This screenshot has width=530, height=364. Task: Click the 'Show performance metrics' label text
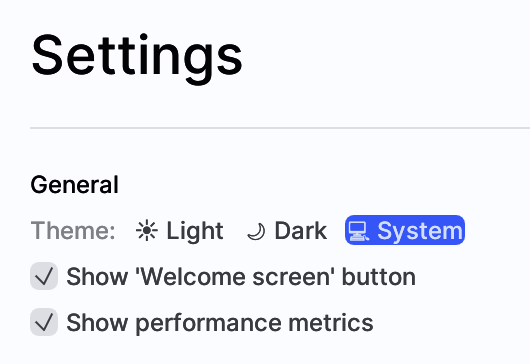click(220, 322)
